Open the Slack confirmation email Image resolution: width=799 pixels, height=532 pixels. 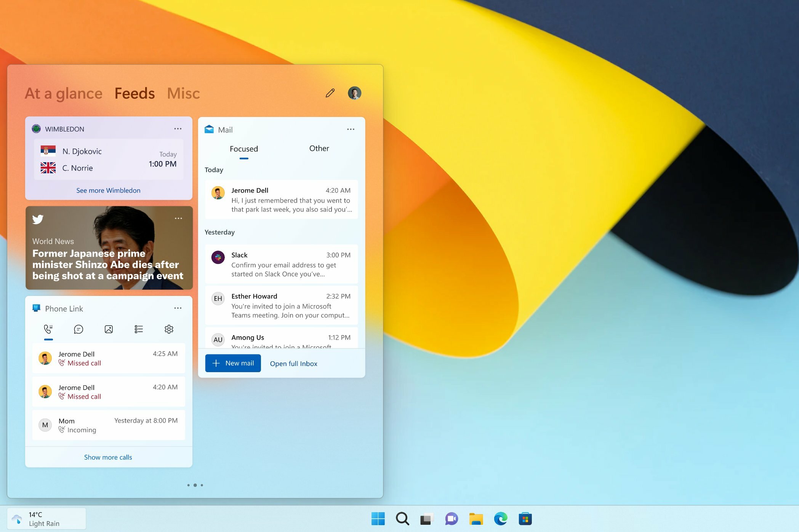coord(281,264)
